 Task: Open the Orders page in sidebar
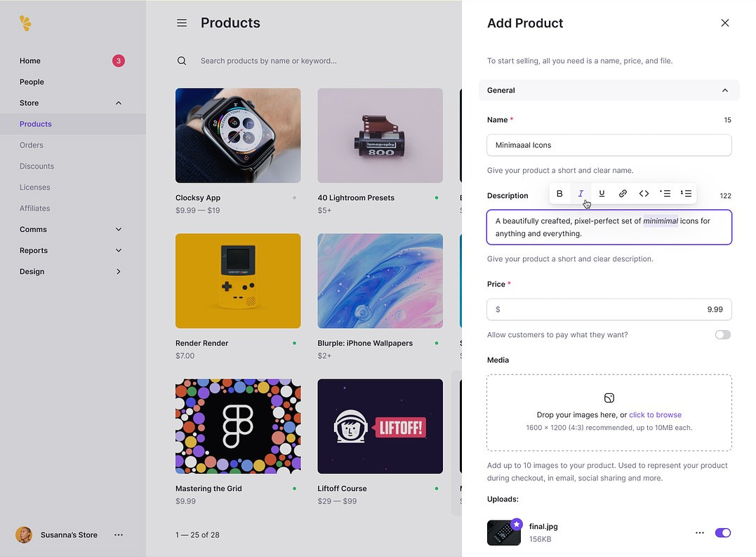[x=32, y=145]
